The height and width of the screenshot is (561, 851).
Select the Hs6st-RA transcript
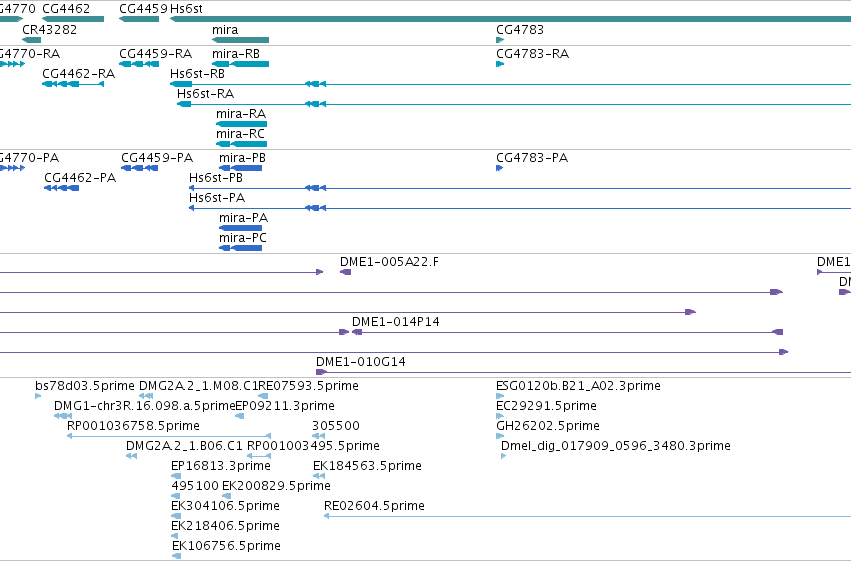click(x=514, y=104)
